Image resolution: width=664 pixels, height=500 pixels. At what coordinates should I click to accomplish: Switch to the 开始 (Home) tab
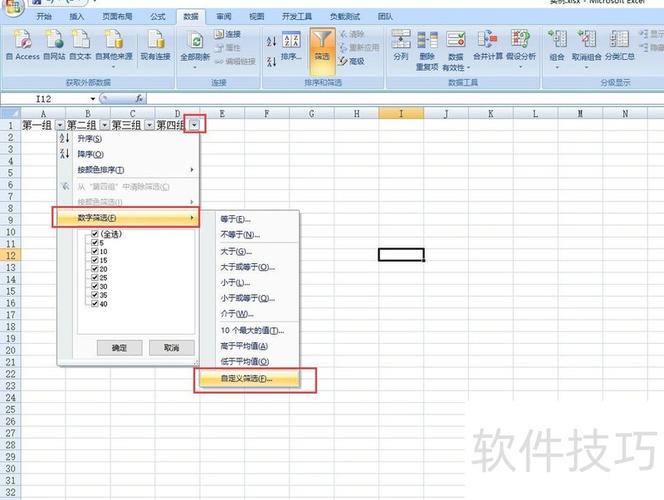coord(44,17)
